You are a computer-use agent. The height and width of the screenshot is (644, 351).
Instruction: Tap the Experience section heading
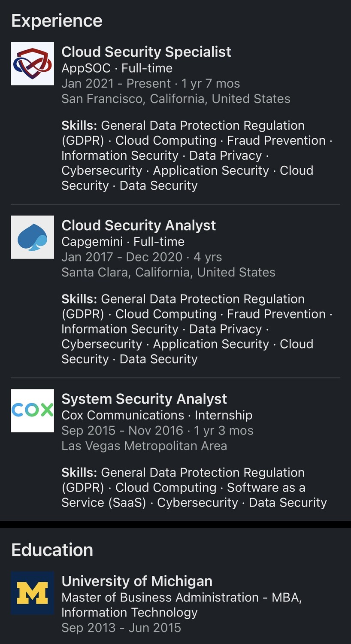point(57,21)
